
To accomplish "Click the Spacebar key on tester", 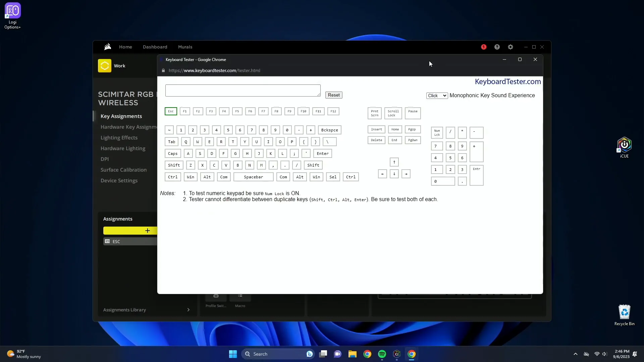I will pos(254,177).
